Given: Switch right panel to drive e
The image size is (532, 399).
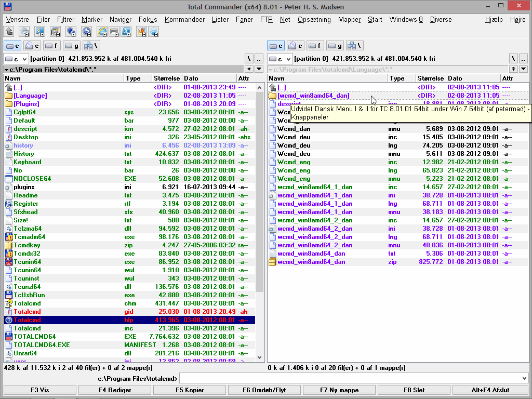Looking at the screenshot, I should pyautogui.click(x=296, y=46).
